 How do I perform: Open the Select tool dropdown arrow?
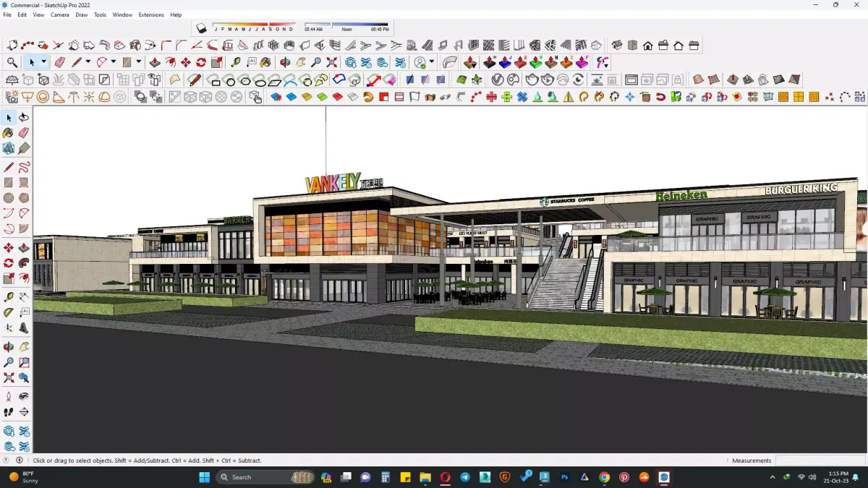pos(43,62)
